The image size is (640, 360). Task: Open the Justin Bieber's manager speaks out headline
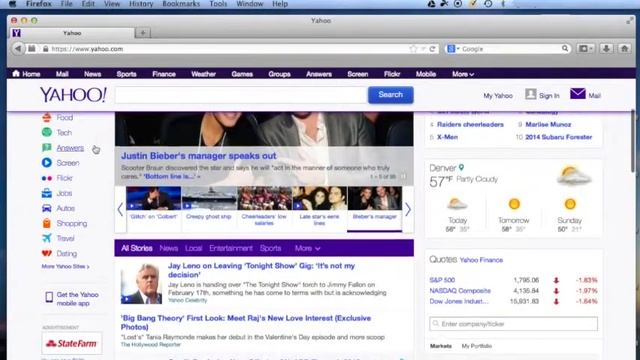(199, 156)
